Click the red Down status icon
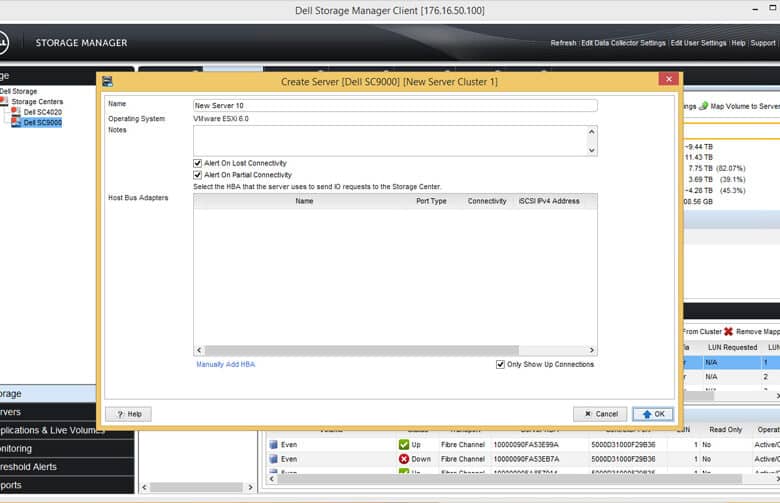 [x=404, y=459]
